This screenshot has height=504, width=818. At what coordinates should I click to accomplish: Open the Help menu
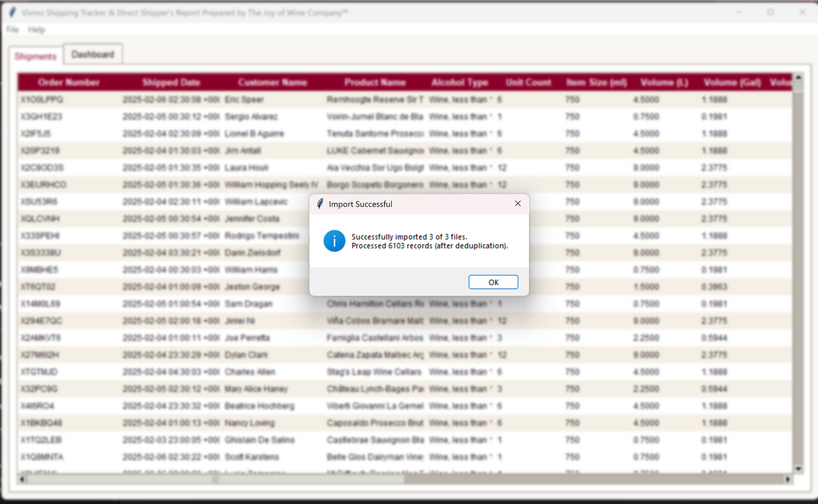pyautogui.click(x=37, y=29)
